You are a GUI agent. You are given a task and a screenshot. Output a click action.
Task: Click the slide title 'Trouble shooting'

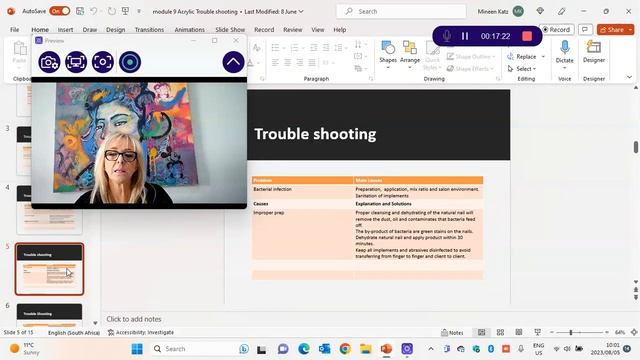(315, 134)
